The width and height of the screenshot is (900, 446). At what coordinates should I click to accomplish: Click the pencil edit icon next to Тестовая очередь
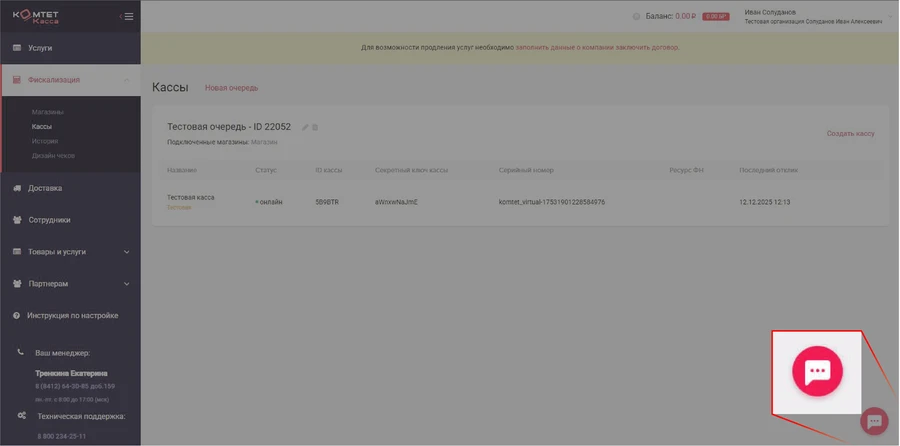click(305, 127)
